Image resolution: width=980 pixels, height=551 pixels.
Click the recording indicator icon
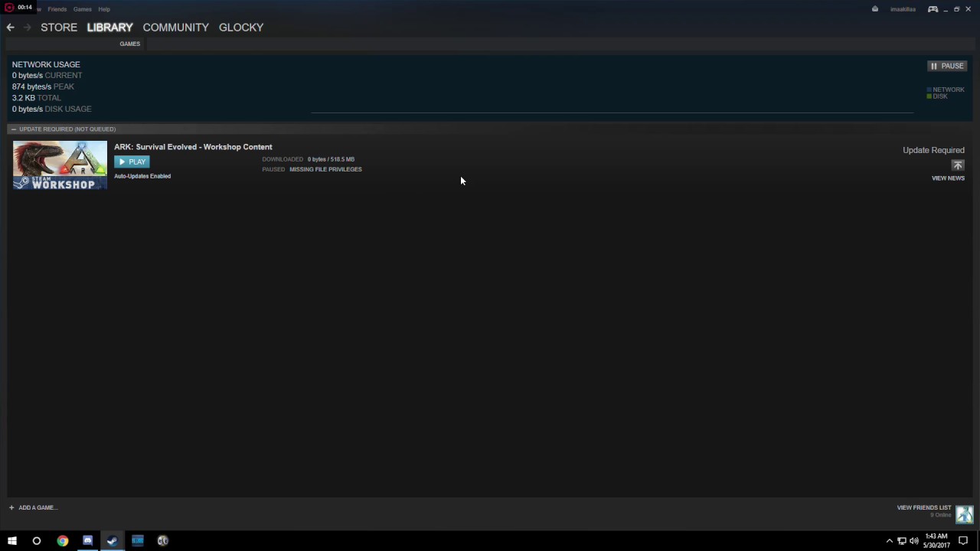pyautogui.click(x=9, y=8)
